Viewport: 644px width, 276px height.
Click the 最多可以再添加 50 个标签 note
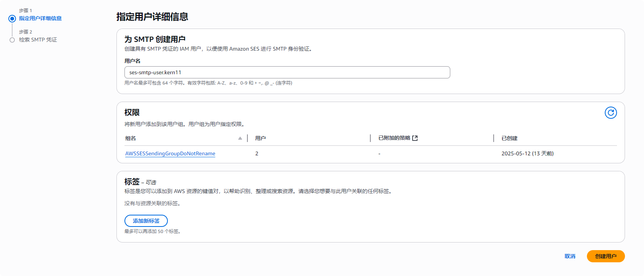[x=153, y=231]
